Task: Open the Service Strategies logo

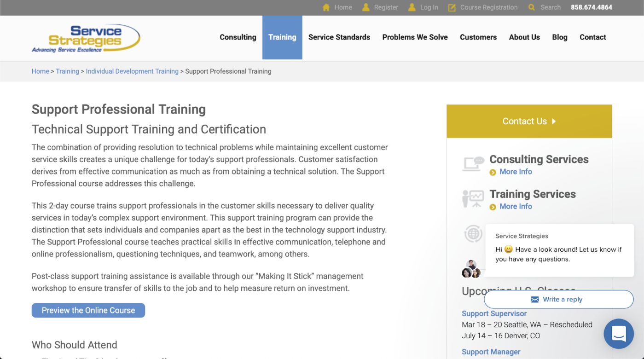Action: tap(86, 38)
